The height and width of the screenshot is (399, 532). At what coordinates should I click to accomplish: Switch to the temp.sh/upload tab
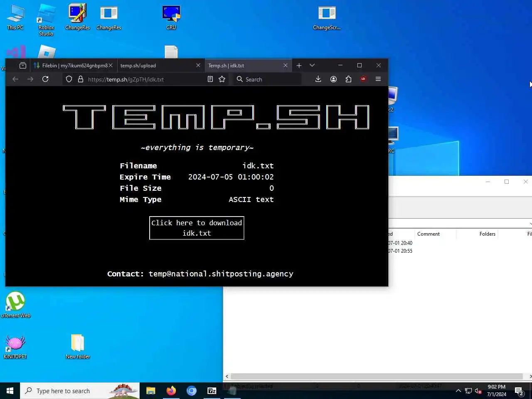(160, 65)
